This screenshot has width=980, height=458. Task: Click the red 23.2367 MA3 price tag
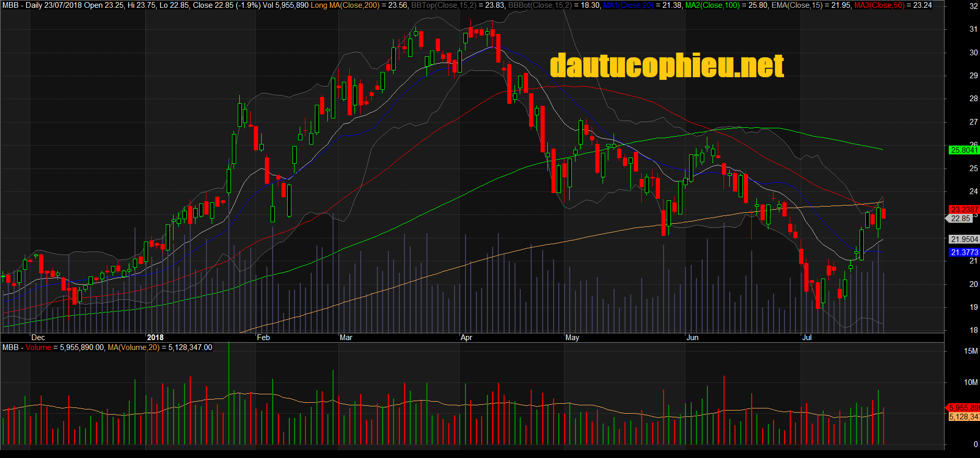click(x=964, y=210)
